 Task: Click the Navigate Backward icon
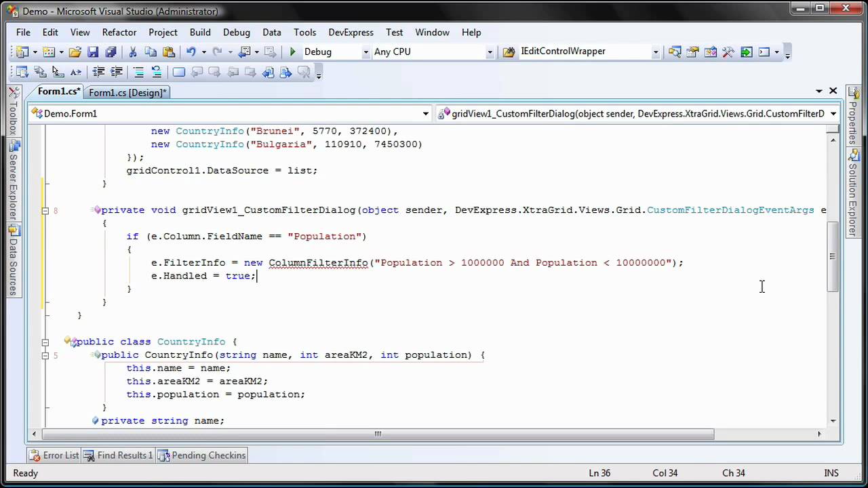click(244, 52)
